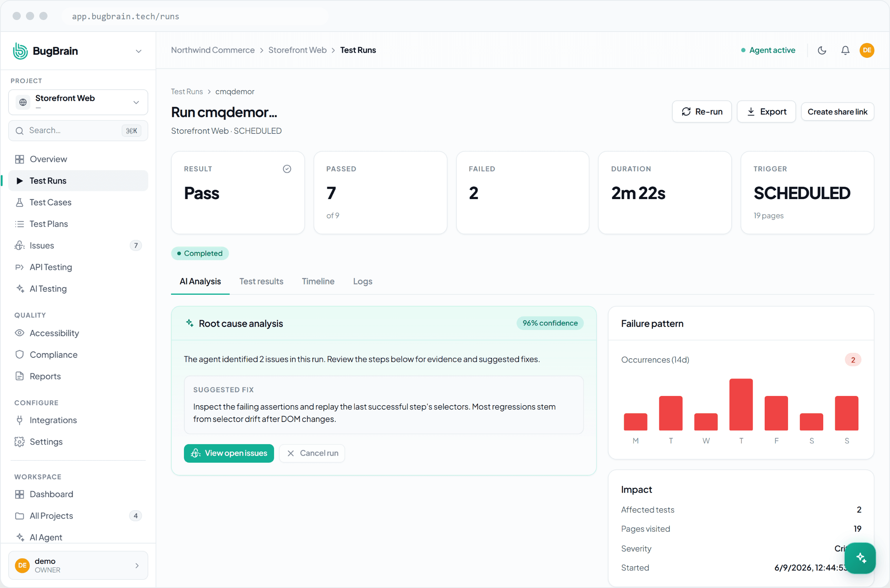Click View open issues button

(229, 453)
